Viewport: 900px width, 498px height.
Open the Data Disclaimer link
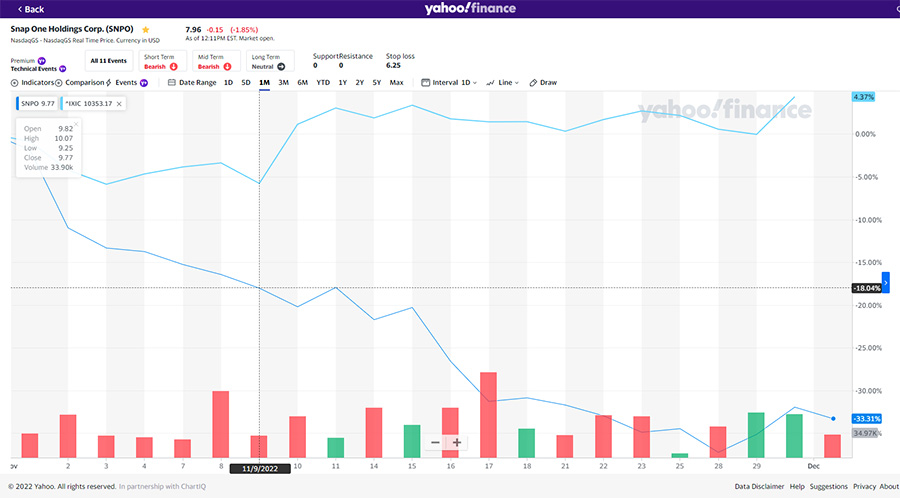pos(759,487)
